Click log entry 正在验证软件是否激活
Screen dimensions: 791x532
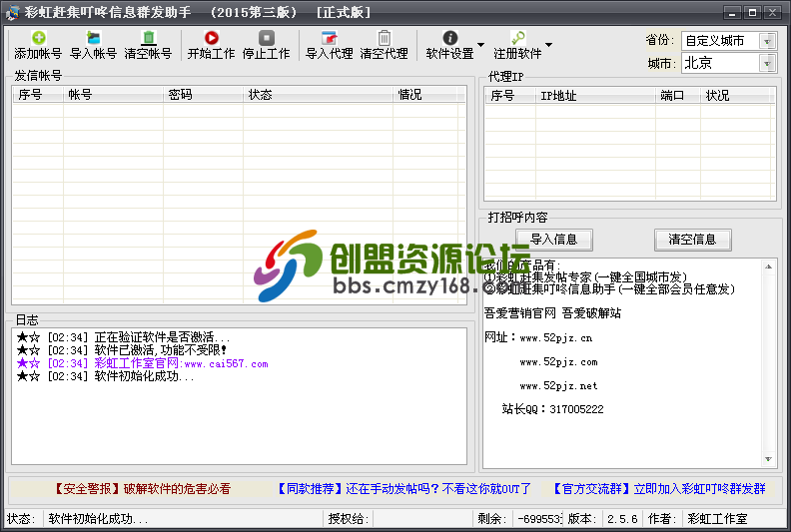[123, 336]
